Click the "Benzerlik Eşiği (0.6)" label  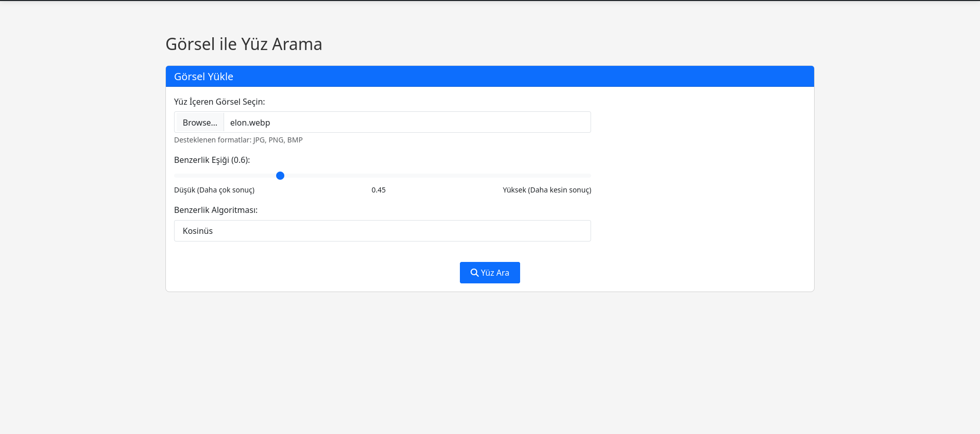tap(212, 160)
